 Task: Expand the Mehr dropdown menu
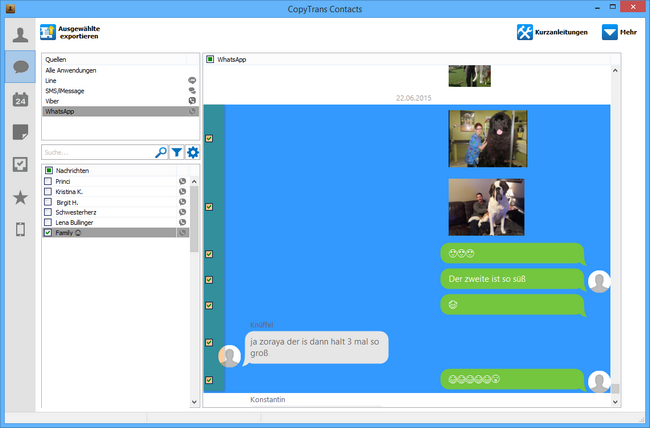617,33
